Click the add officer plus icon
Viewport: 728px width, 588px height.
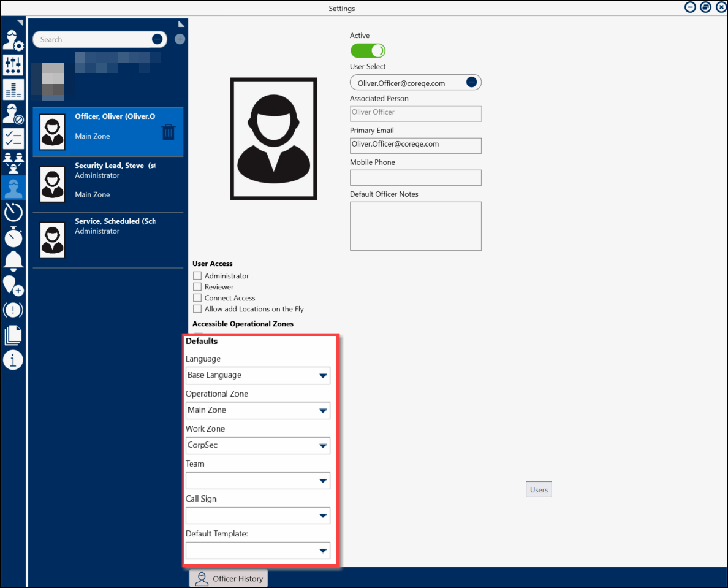click(180, 39)
